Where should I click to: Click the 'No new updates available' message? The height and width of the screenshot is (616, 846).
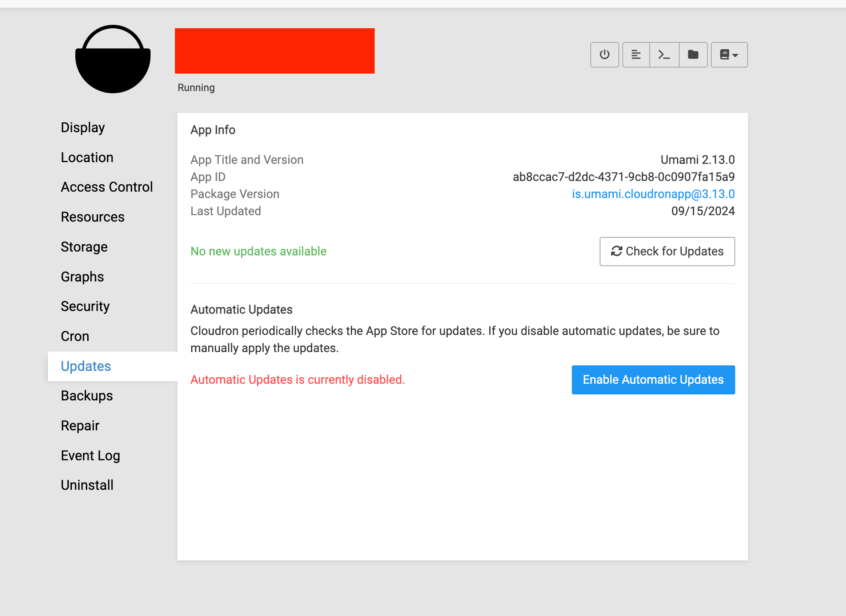click(259, 251)
